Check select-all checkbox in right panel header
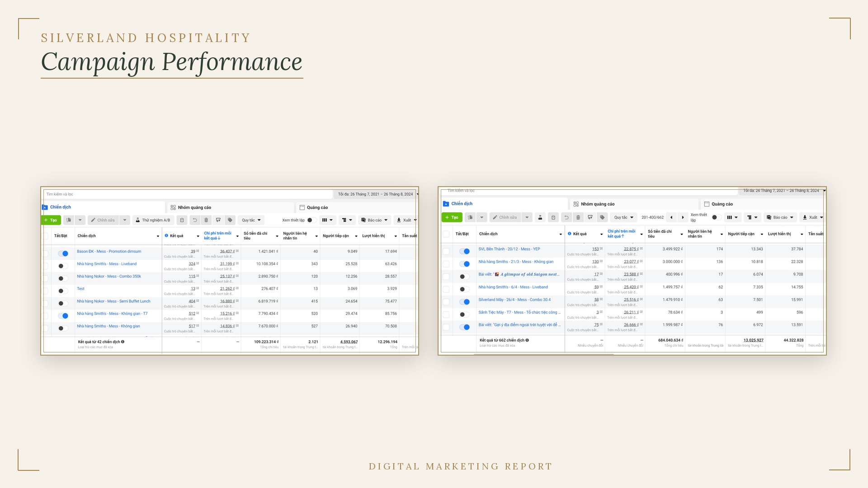Viewport: 868px width, 488px height. click(446, 234)
